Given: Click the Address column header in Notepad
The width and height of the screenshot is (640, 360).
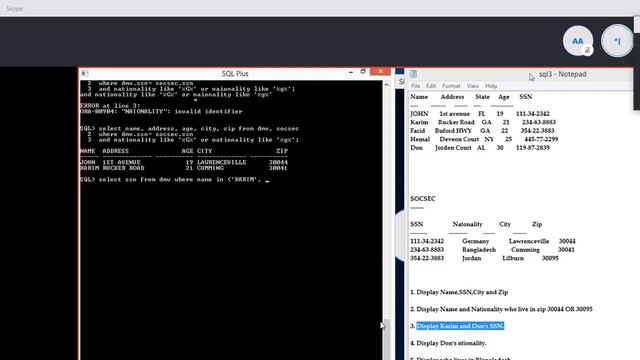Looking at the screenshot, I should pos(452,97).
